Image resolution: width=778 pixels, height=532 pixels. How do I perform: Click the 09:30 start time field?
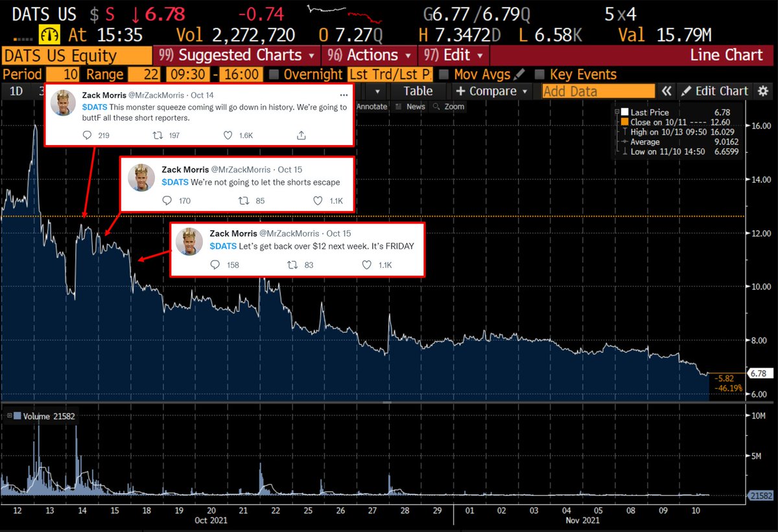pos(188,75)
